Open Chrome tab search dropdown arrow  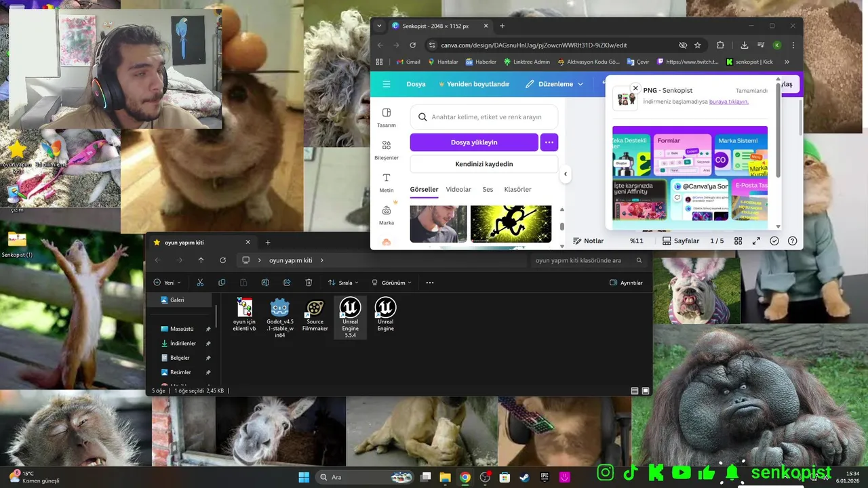coord(379,26)
